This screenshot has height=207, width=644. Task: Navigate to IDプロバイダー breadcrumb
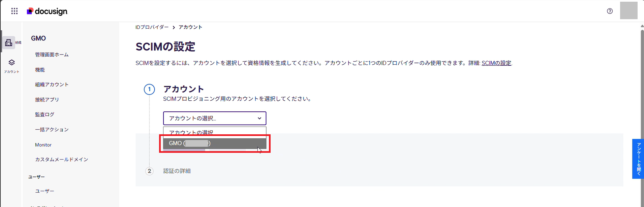(152, 27)
